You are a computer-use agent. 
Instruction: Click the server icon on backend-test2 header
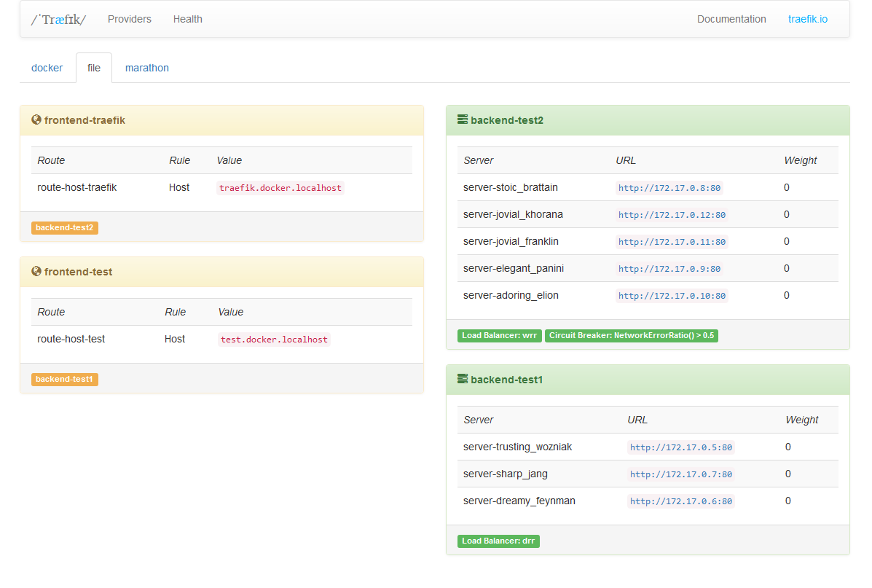[461, 119]
